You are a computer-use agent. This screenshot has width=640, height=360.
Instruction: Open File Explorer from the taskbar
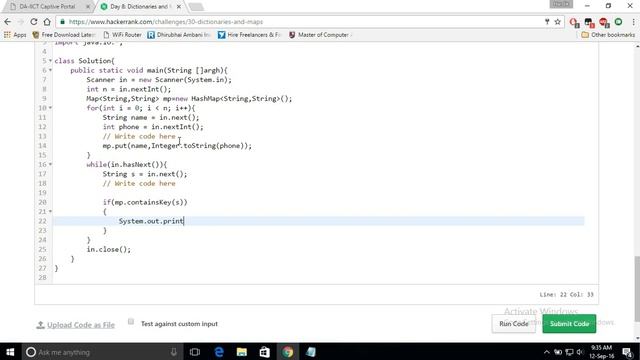[242, 352]
